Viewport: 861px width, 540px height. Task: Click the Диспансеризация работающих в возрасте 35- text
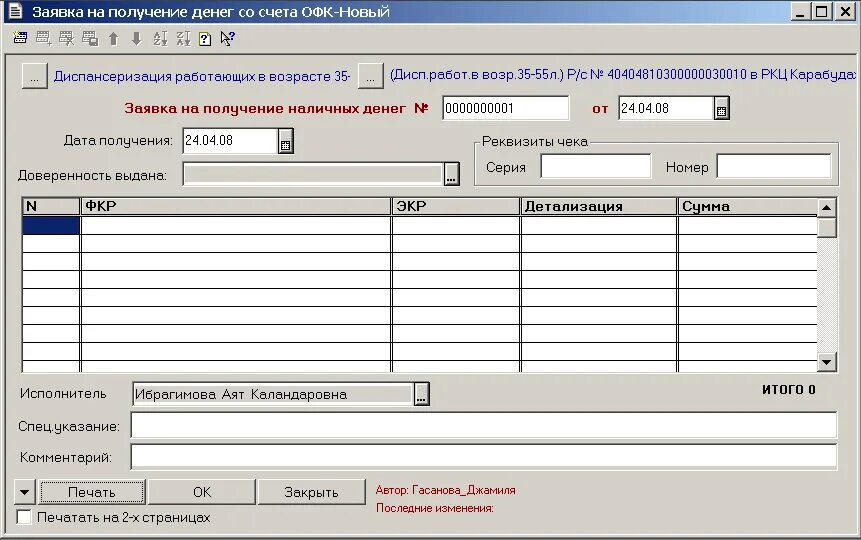(202, 76)
